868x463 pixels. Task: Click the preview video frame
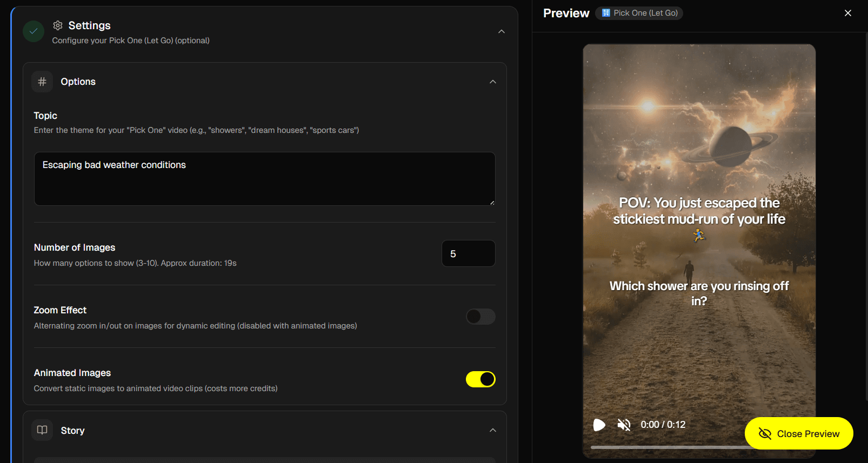699,251
